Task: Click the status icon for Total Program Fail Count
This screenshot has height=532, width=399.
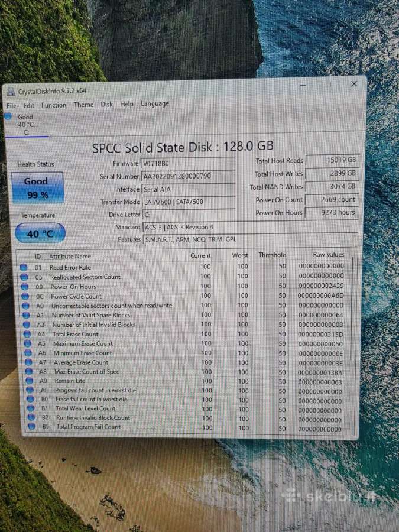Action: click(x=31, y=426)
